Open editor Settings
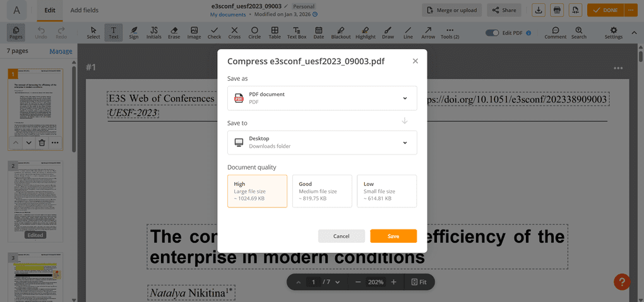The height and width of the screenshot is (302, 644). pyautogui.click(x=614, y=33)
